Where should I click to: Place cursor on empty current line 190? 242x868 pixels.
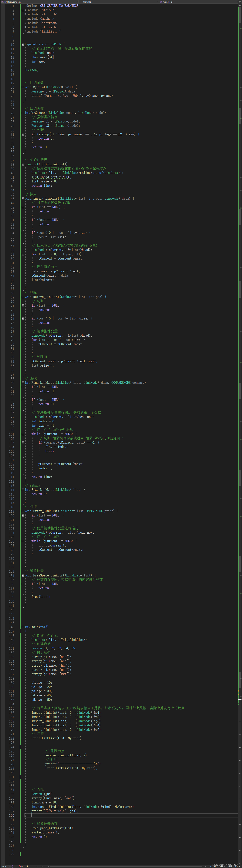point(131,815)
